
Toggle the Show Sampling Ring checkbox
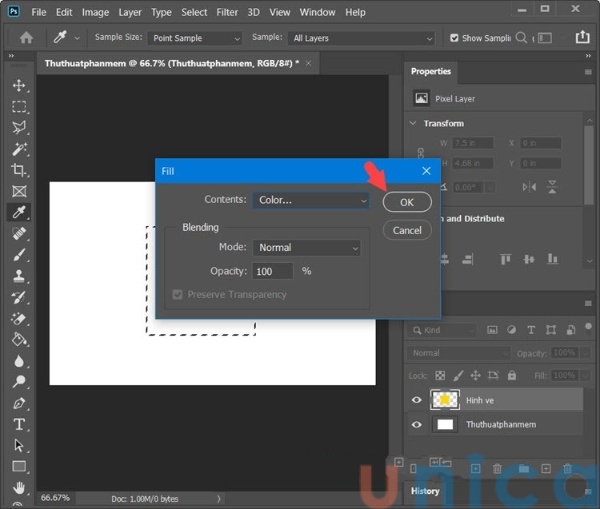454,38
